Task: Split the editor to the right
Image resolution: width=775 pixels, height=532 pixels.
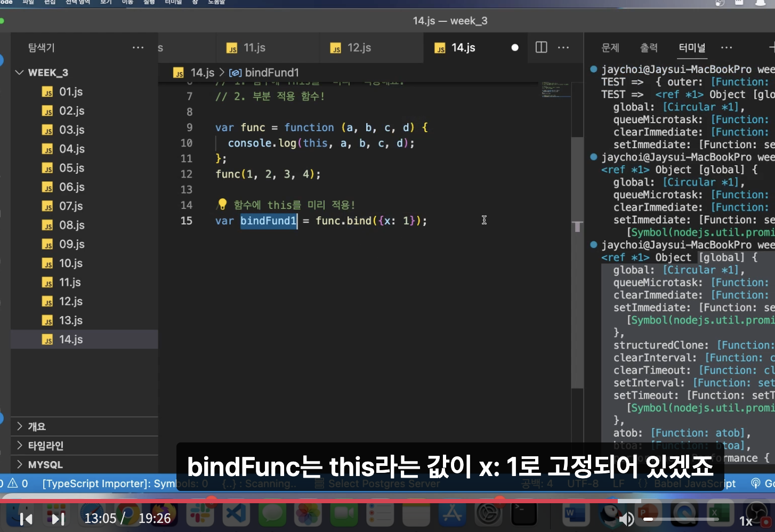Action: point(541,47)
